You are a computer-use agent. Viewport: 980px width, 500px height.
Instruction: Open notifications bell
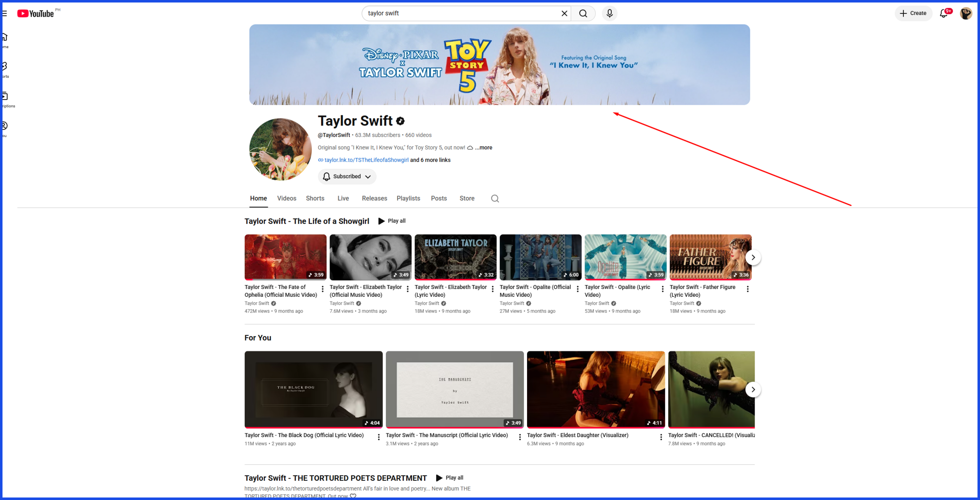click(x=944, y=13)
